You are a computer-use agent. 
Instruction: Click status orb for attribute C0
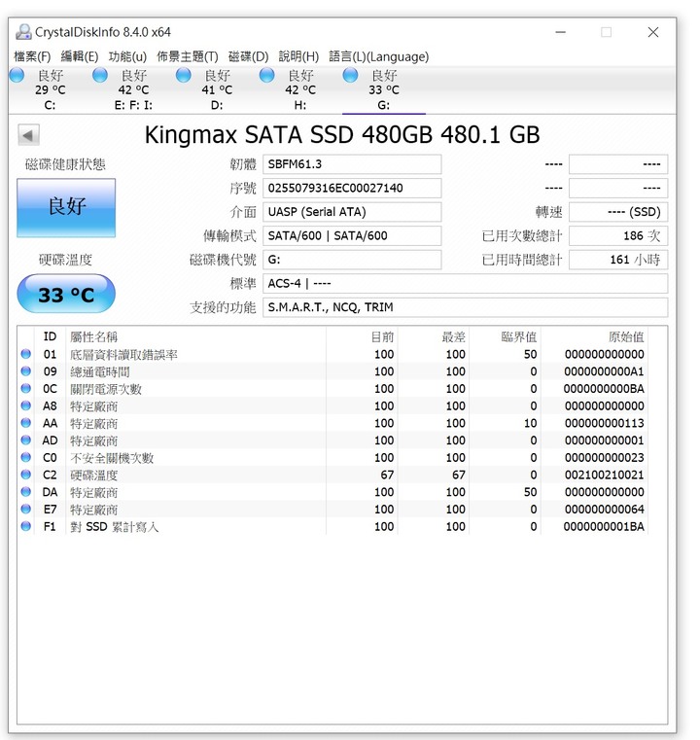[x=26, y=457]
